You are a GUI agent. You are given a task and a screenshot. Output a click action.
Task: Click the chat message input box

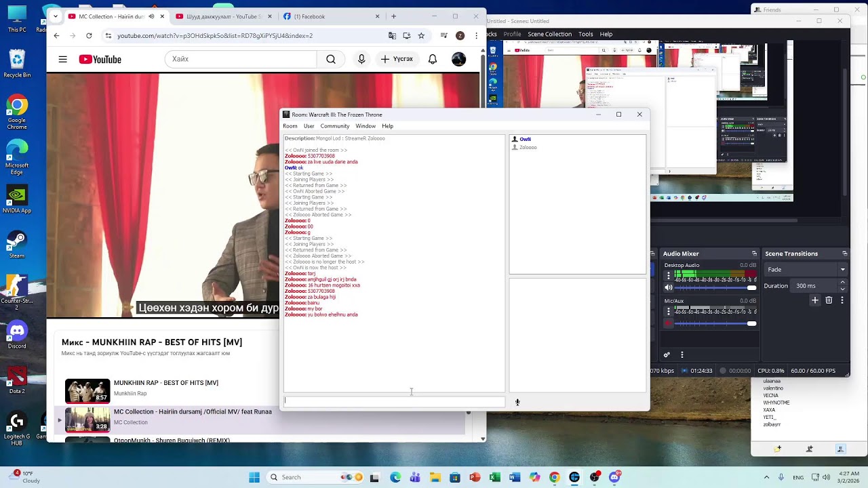394,401
